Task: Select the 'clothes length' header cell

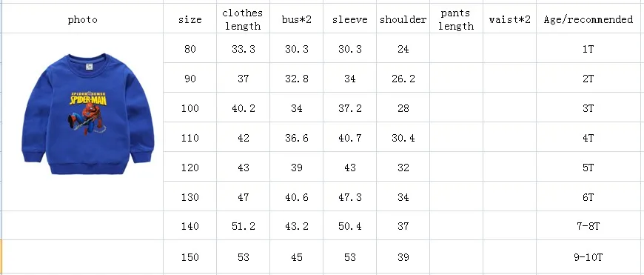Action: point(243,19)
